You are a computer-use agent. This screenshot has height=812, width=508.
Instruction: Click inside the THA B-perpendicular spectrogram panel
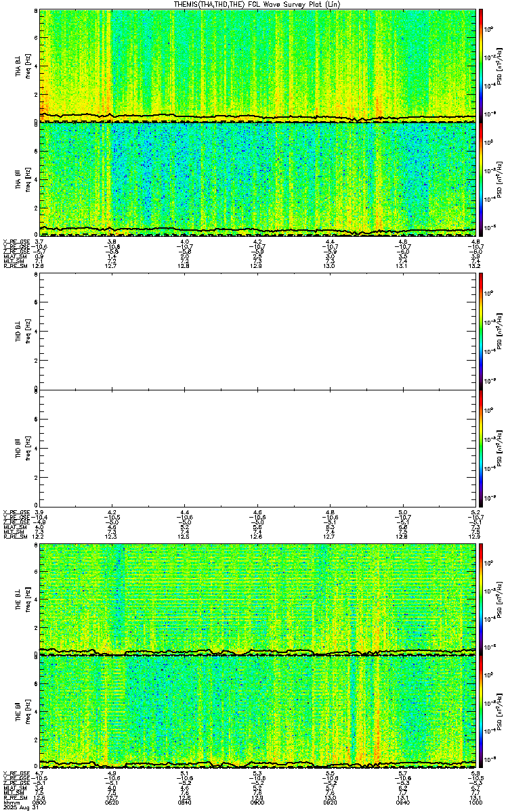[x=258, y=66]
